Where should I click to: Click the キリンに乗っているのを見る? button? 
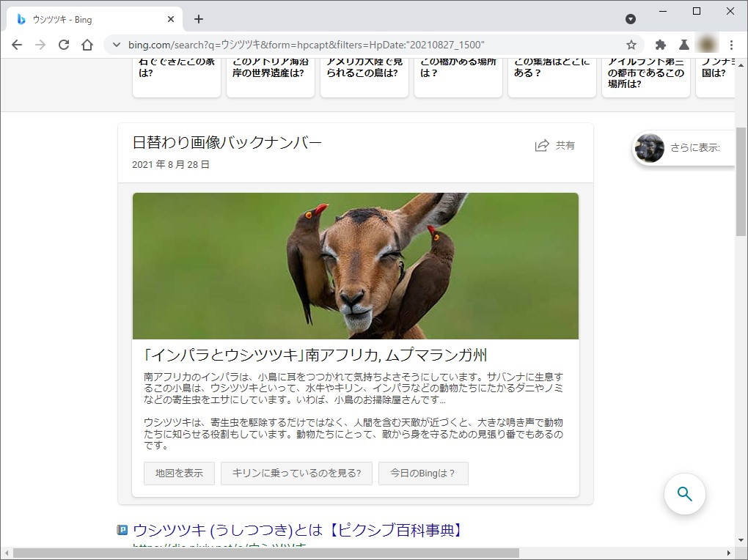coord(296,473)
